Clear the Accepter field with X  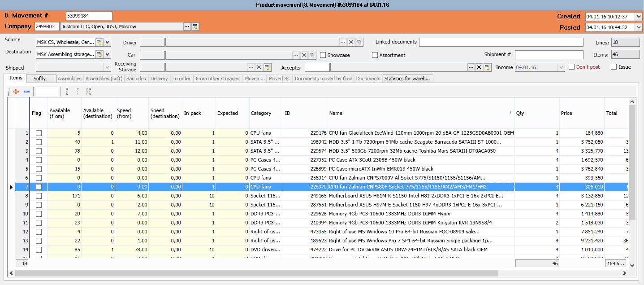click(479, 67)
